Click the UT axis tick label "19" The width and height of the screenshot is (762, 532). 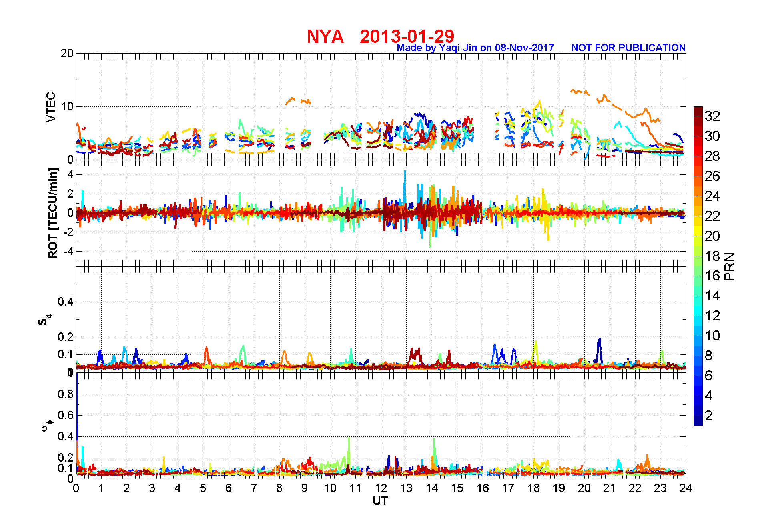[559, 488]
